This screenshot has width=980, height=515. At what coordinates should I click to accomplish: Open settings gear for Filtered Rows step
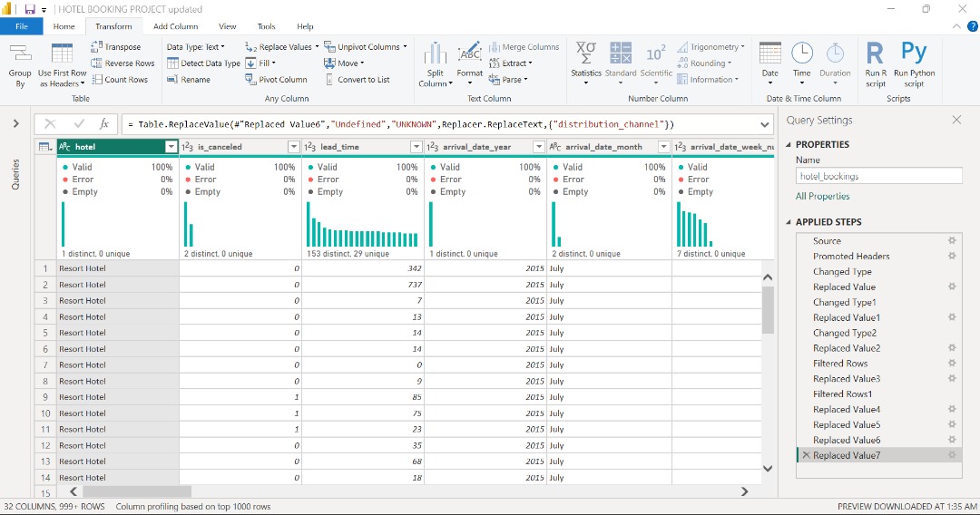tap(952, 363)
